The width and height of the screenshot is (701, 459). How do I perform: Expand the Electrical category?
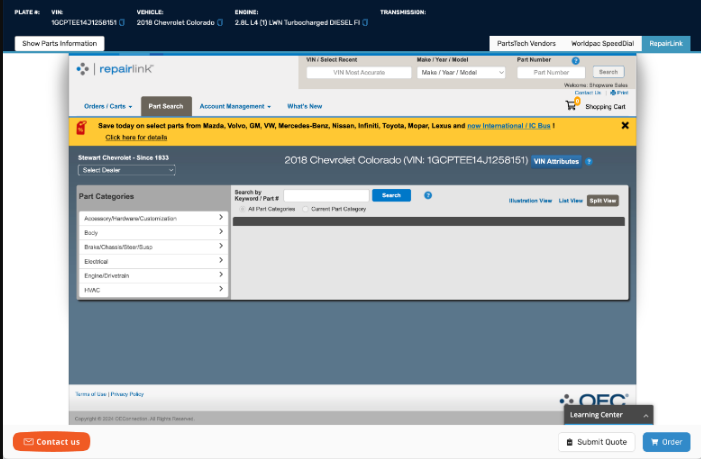pyautogui.click(x=153, y=261)
